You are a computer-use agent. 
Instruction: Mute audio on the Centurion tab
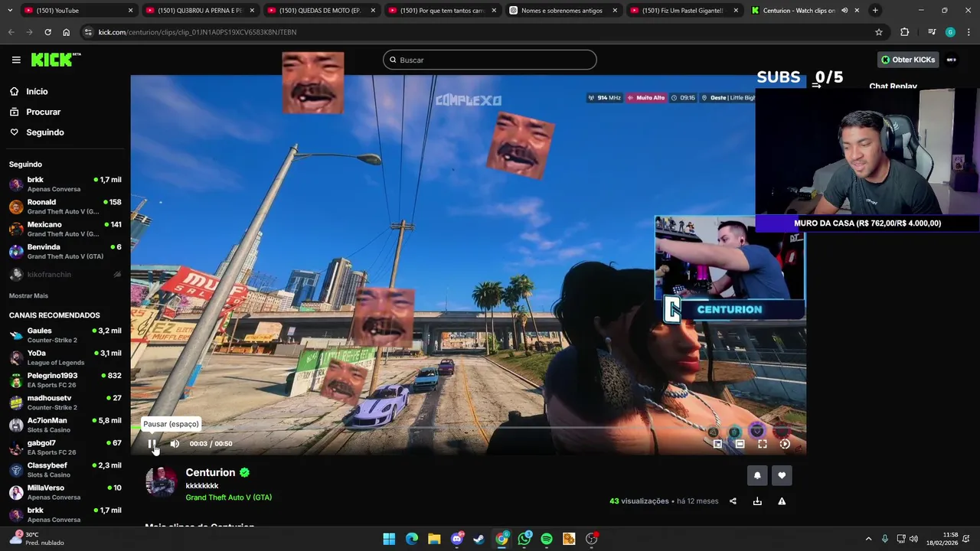[x=844, y=11]
